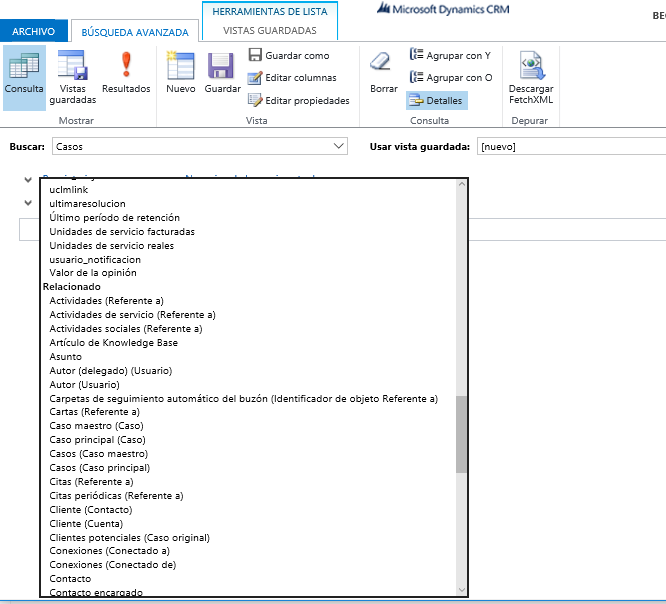Select Agrupar con Y
This screenshot has width=666, height=604.
(x=451, y=55)
